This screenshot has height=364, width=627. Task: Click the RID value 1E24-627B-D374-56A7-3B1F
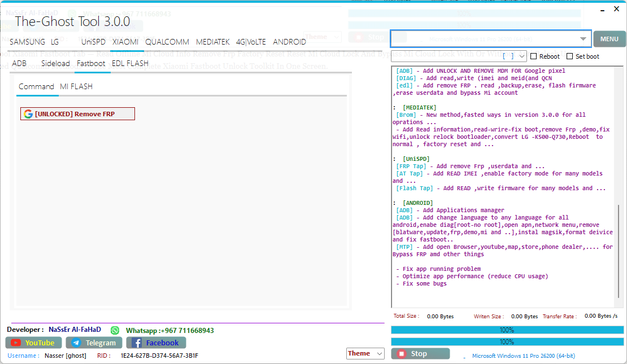click(x=159, y=356)
